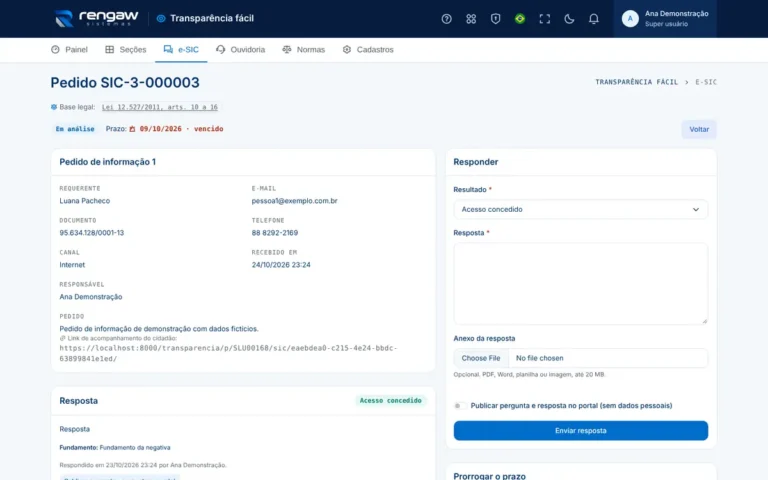Screen dimensions: 768x480
Task: Click phone number 88 8292-2169
Action: click(x=275, y=233)
